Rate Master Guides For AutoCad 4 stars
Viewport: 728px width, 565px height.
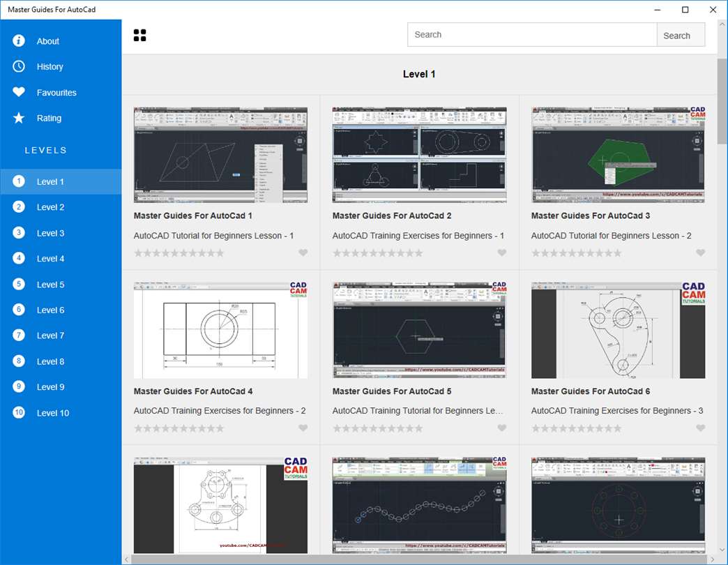pyautogui.click(x=179, y=428)
